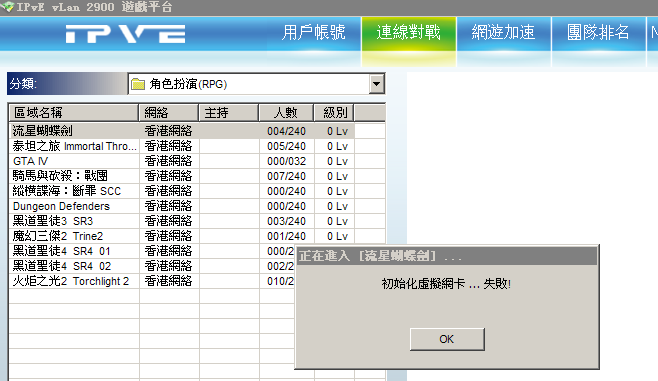Click the 角色扮演(RPG) category combo box

coord(256,84)
